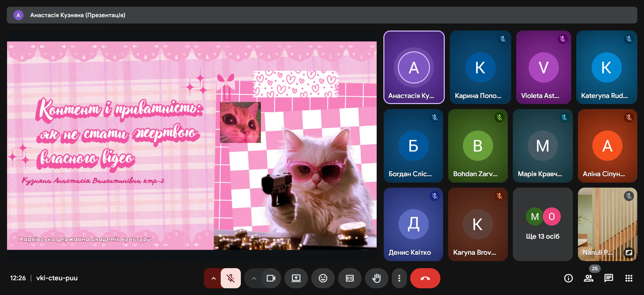Unmute your microphone
The width and height of the screenshot is (644, 295).
tap(230, 278)
